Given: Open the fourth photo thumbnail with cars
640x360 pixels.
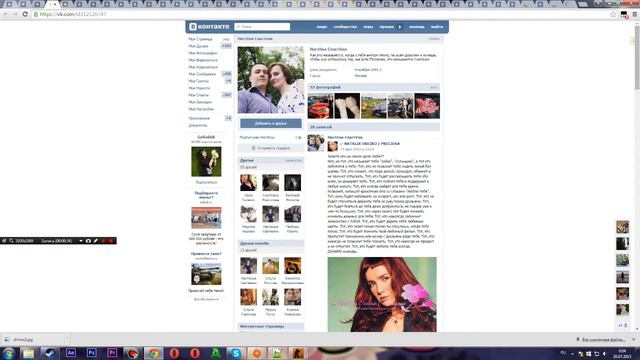Looking at the screenshot, I should click(400, 106).
